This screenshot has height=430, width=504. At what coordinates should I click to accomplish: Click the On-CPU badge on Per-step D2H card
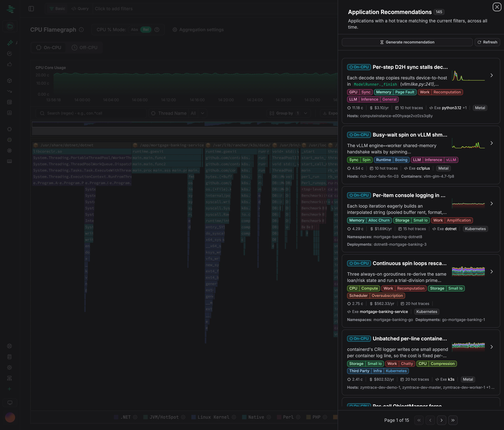coord(359,67)
